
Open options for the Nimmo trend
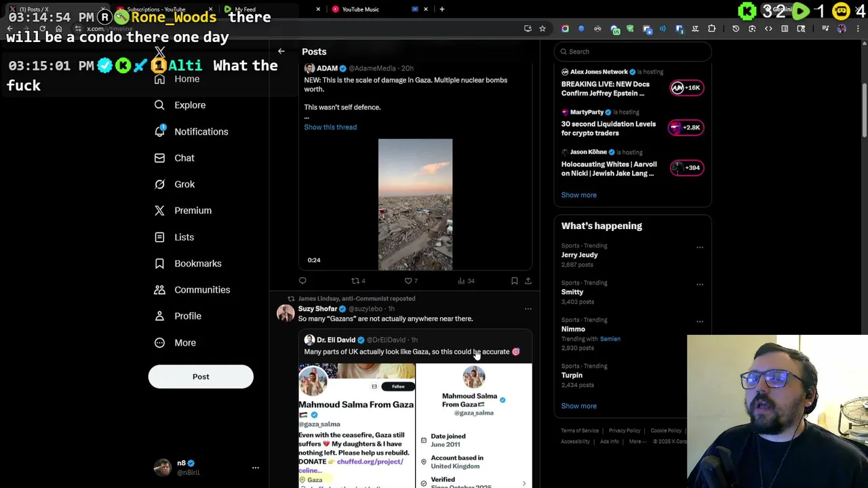(x=700, y=321)
